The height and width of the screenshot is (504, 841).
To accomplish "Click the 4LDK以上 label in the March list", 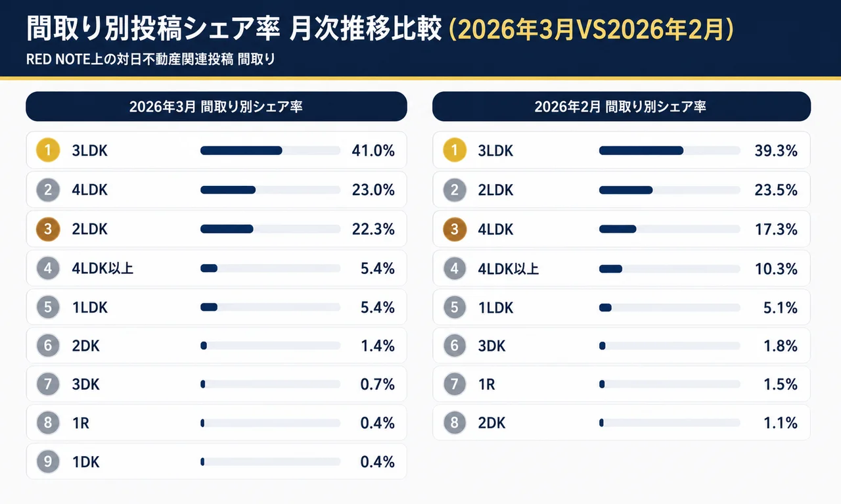I will pyautogui.click(x=102, y=268).
